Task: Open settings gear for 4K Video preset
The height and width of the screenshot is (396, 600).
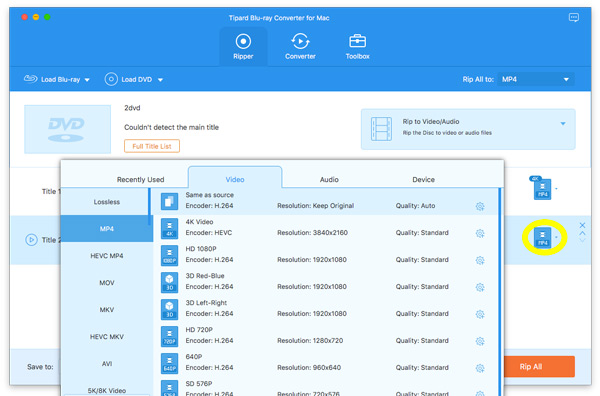Action: pyautogui.click(x=480, y=233)
